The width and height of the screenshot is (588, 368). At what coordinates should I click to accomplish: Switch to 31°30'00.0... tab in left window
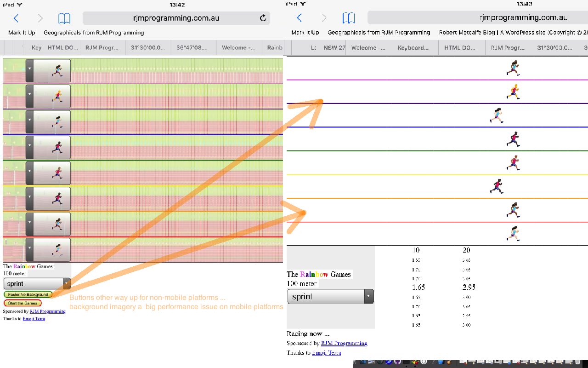(148, 47)
